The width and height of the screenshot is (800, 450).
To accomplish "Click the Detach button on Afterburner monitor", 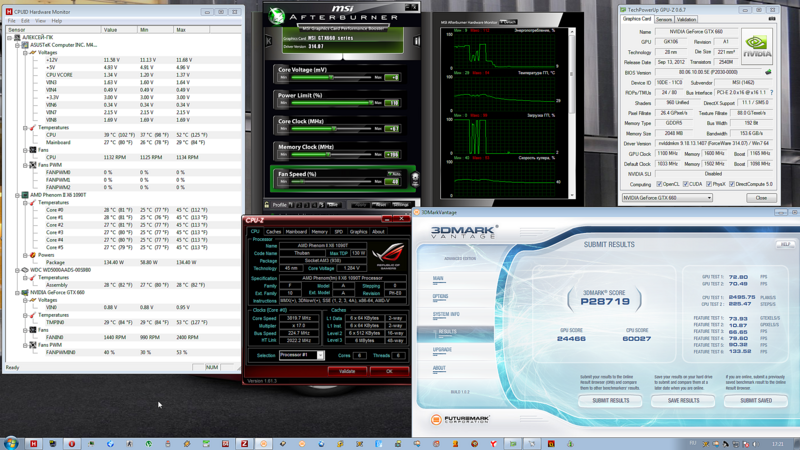I will (508, 22).
